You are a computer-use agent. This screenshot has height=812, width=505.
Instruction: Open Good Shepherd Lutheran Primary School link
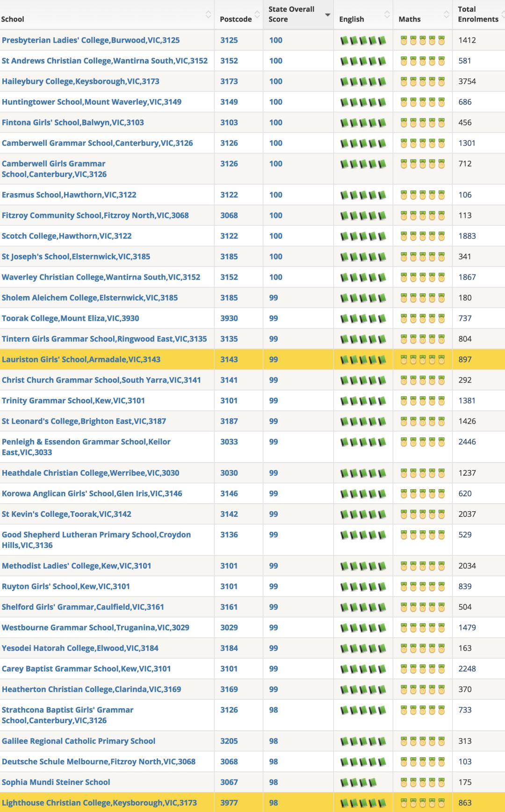click(x=96, y=540)
